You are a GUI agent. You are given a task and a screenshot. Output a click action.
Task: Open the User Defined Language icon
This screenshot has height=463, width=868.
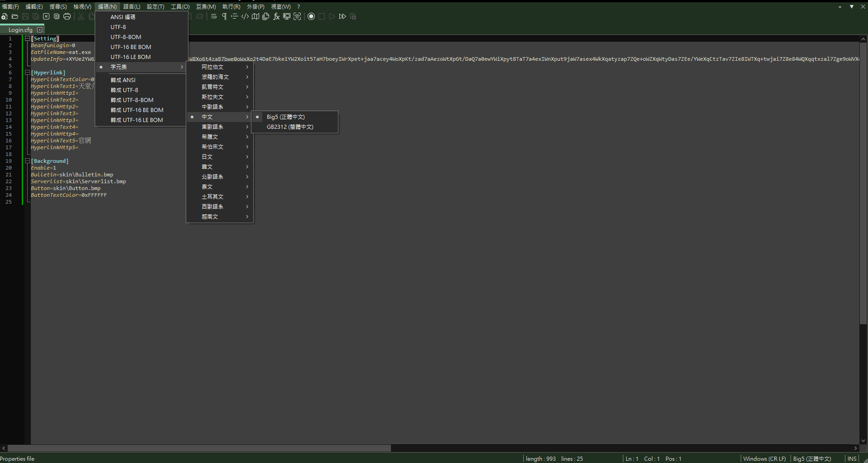click(245, 16)
